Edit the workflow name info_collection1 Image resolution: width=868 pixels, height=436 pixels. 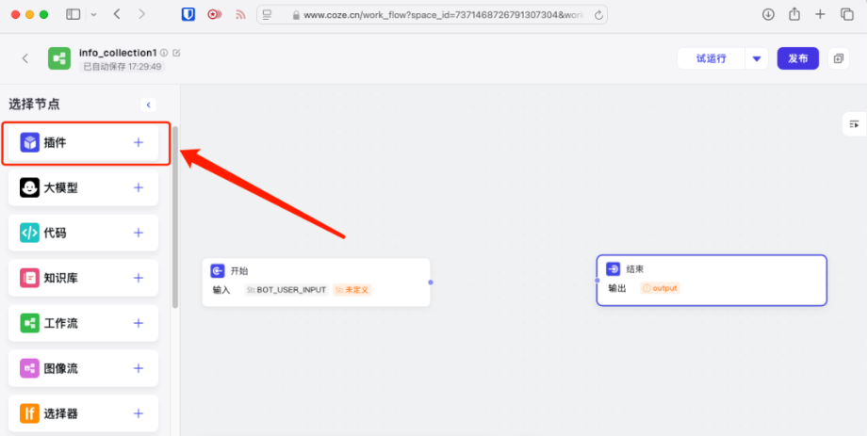click(176, 53)
